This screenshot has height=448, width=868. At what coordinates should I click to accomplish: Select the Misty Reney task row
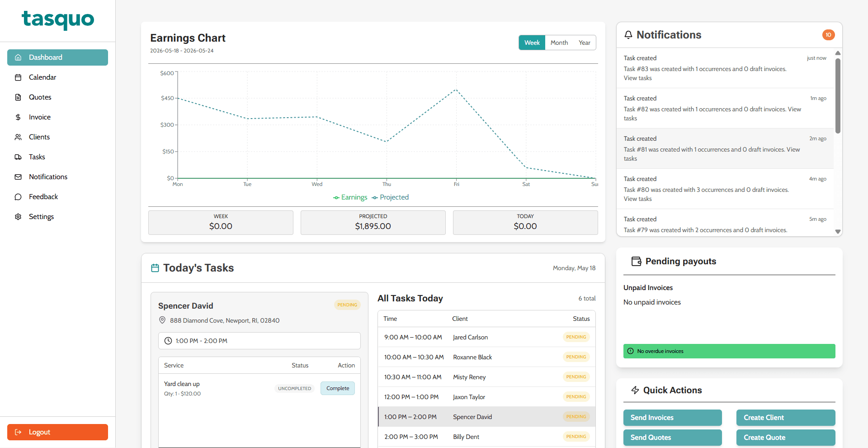[x=486, y=377]
